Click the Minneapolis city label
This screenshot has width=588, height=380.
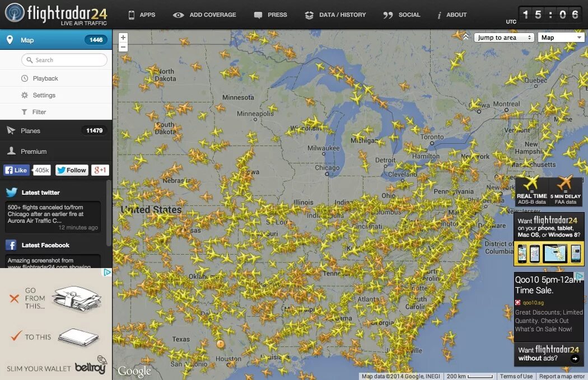click(x=255, y=114)
